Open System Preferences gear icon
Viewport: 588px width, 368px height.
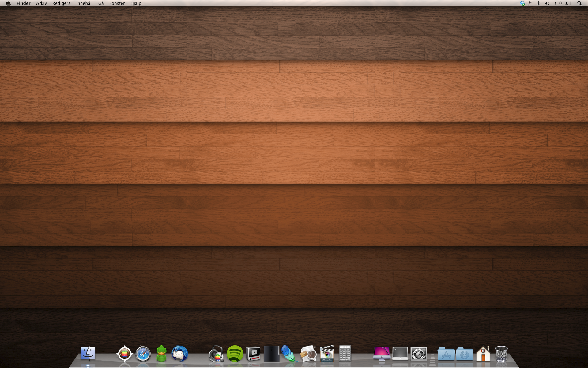coord(419,354)
